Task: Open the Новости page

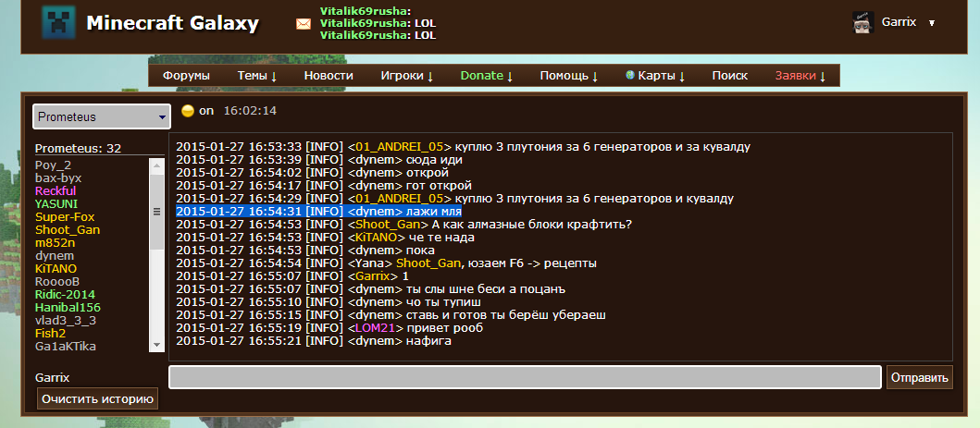Action: (x=329, y=76)
